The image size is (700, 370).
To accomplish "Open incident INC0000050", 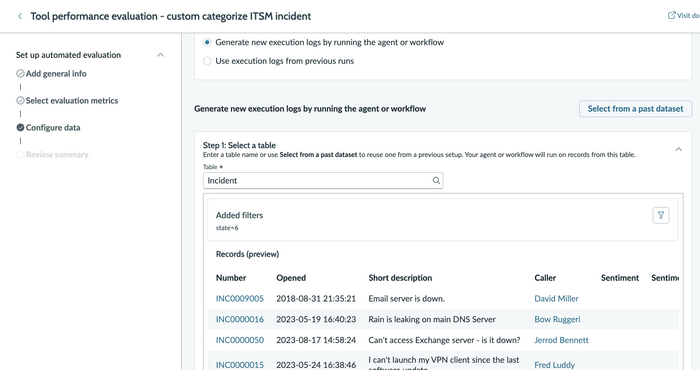I will pos(240,340).
